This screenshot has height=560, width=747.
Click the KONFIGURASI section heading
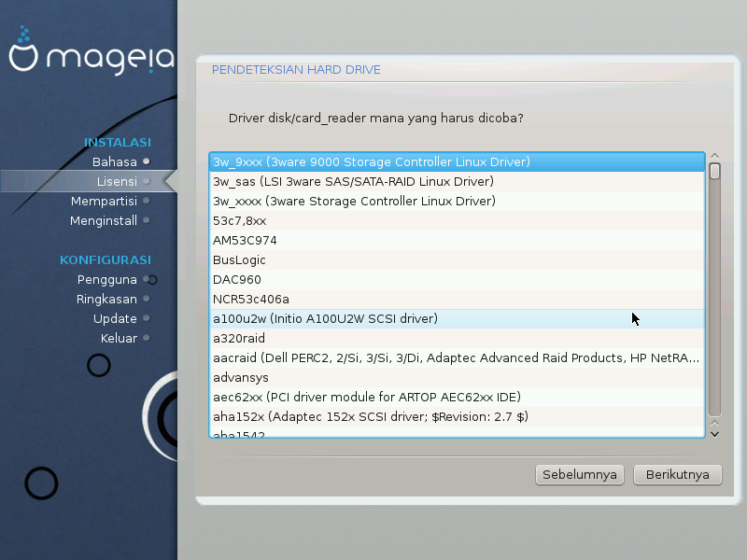point(106,260)
